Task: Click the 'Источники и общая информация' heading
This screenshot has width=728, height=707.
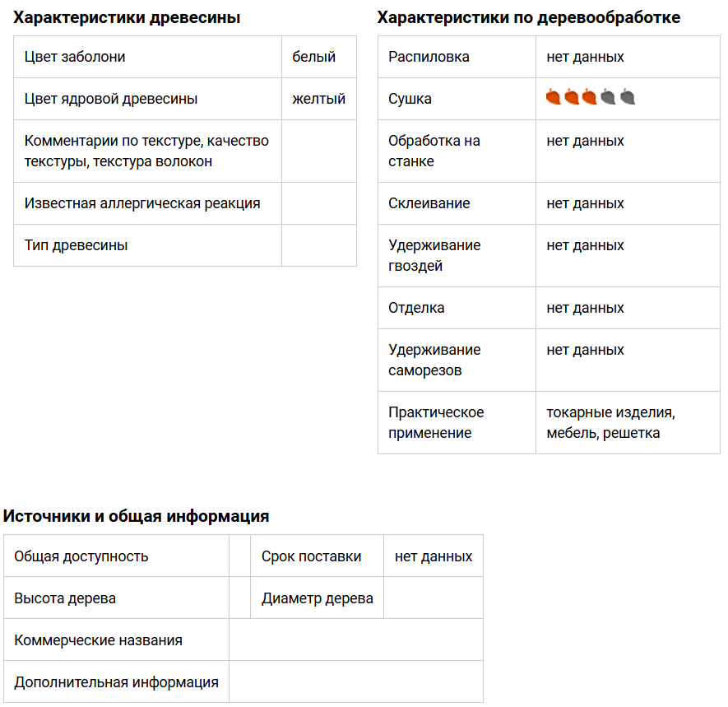Action: (137, 516)
